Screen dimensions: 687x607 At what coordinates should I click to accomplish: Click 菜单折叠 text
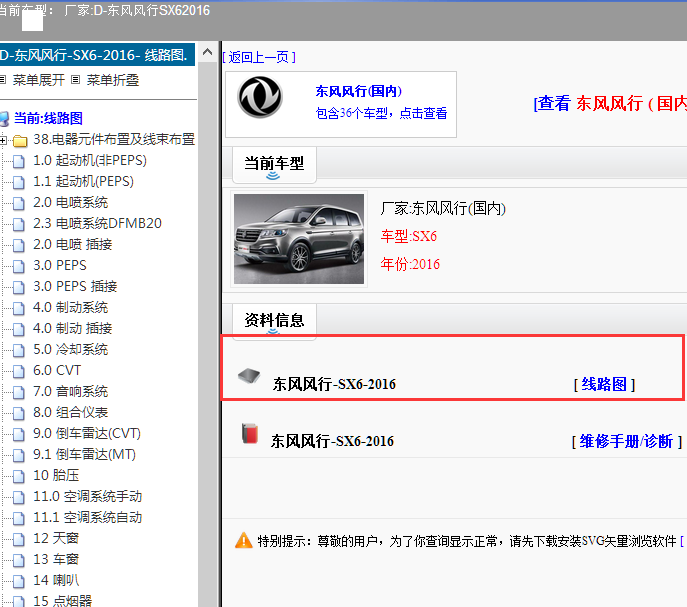(113, 80)
